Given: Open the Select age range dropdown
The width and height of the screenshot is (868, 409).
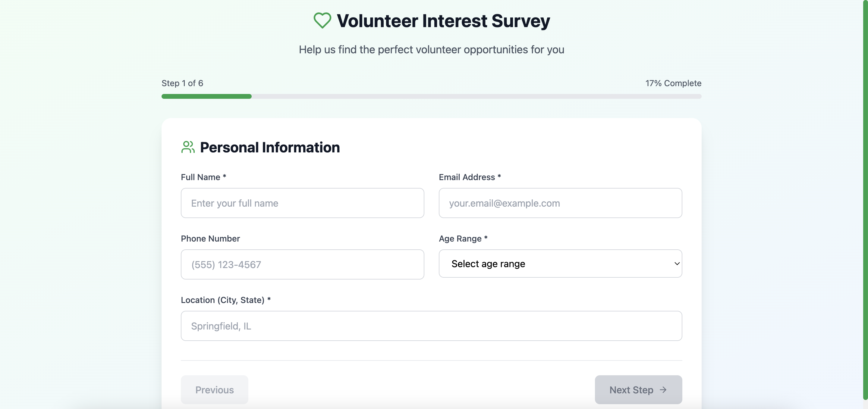Looking at the screenshot, I should [560, 264].
